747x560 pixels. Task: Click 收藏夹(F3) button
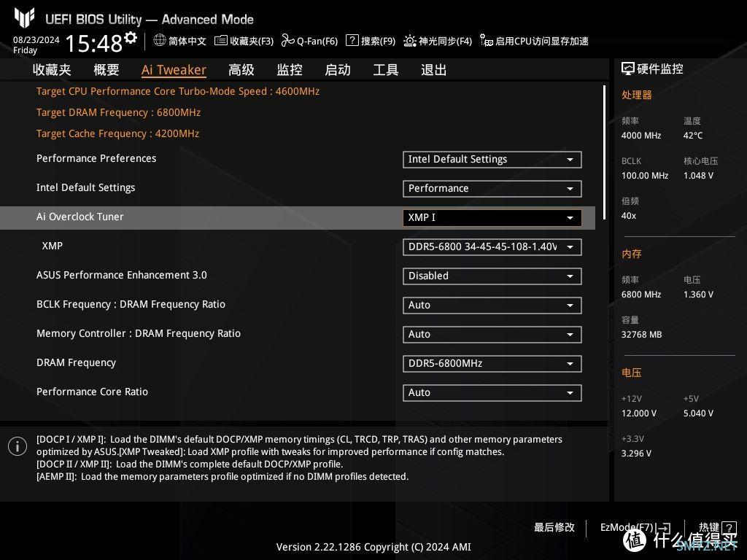[x=244, y=41]
